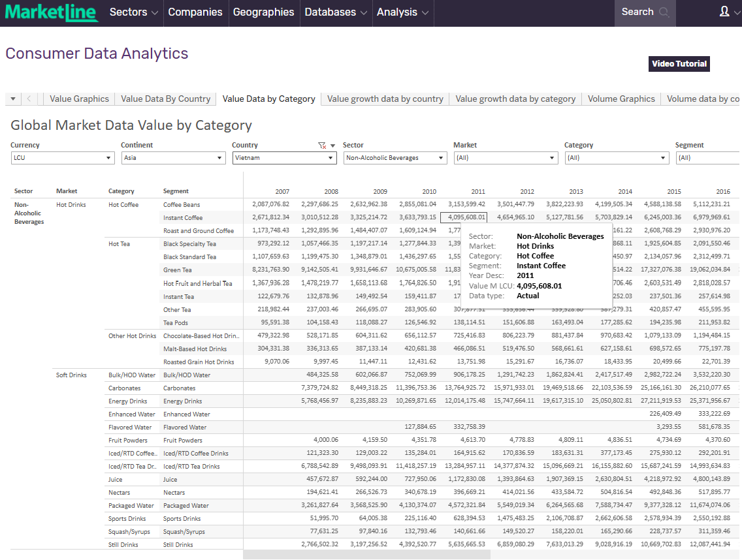Click the previous tab arrow icon
This screenshot has height=560, width=742.
tap(30, 99)
